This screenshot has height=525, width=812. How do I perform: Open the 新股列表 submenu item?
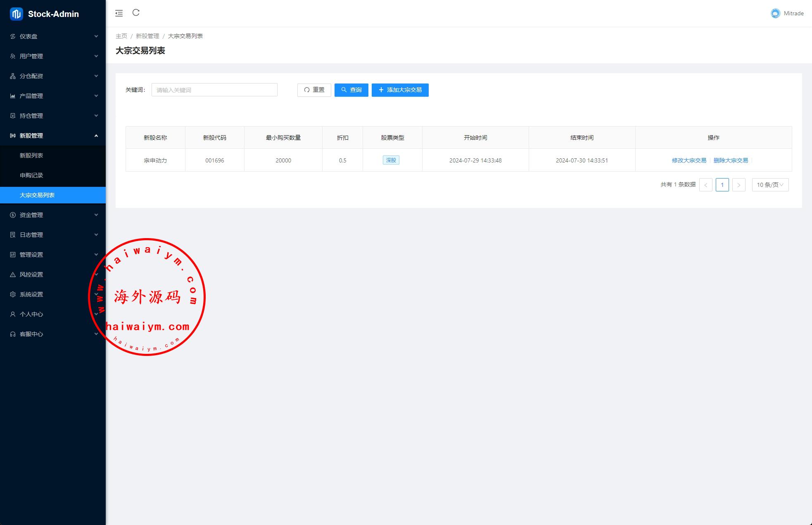click(31, 155)
